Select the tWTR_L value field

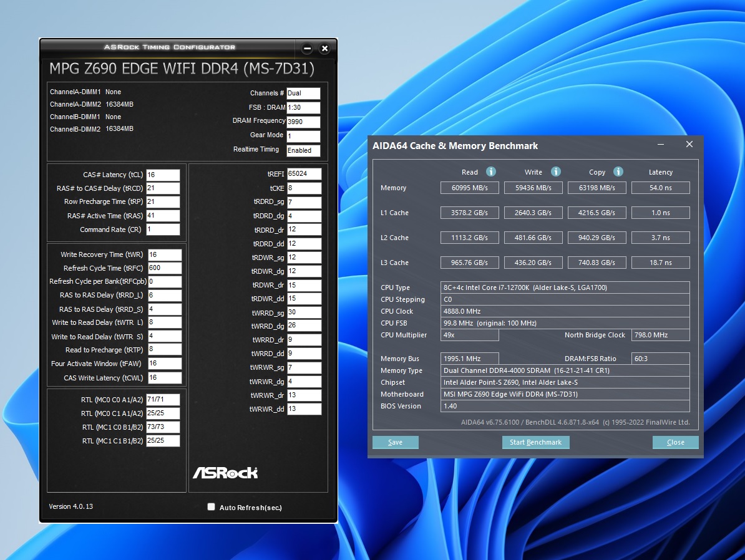click(x=165, y=322)
